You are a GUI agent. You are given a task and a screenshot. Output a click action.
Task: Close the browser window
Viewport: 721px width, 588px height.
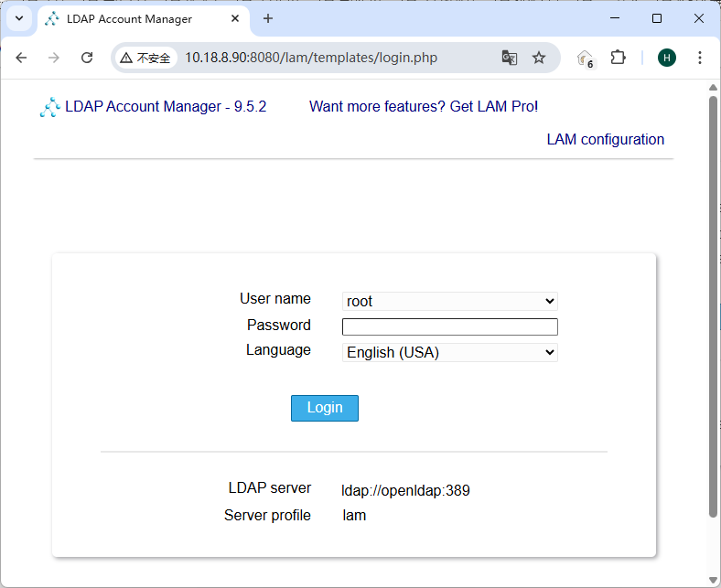coord(698,18)
